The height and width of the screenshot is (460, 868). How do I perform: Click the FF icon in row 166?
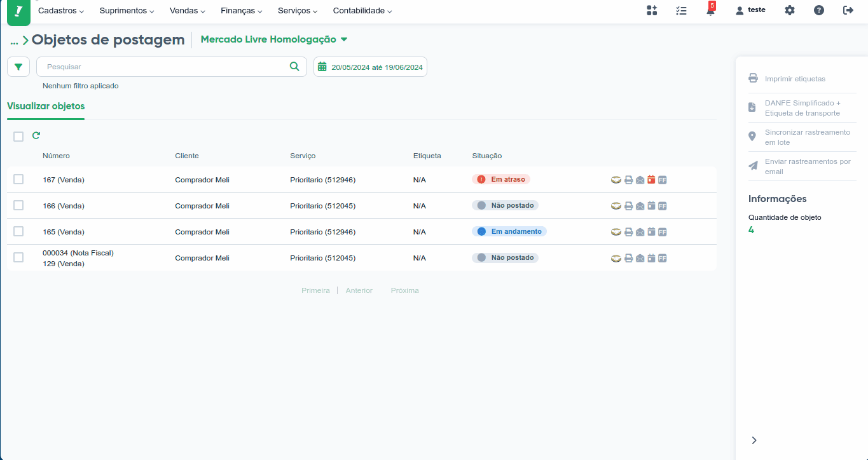pyautogui.click(x=663, y=206)
